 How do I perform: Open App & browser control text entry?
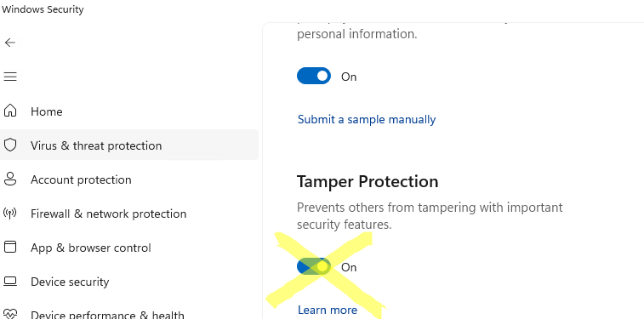click(91, 248)
